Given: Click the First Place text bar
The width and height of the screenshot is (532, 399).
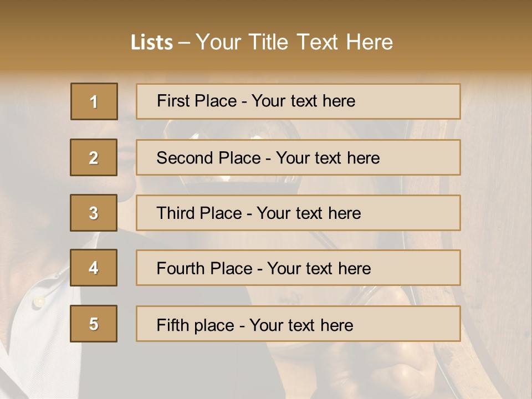Looking at the screenshot, I should 298,101.
